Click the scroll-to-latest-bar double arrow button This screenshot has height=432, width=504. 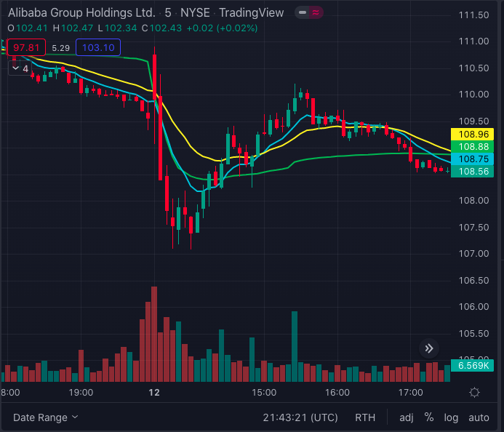point(429,348)
